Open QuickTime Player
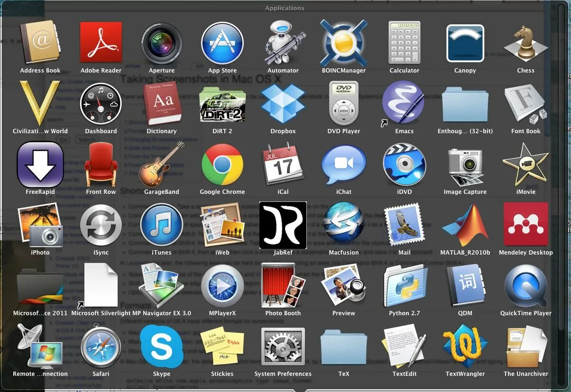This screenshot has width=571, height=392. [526, 286]
